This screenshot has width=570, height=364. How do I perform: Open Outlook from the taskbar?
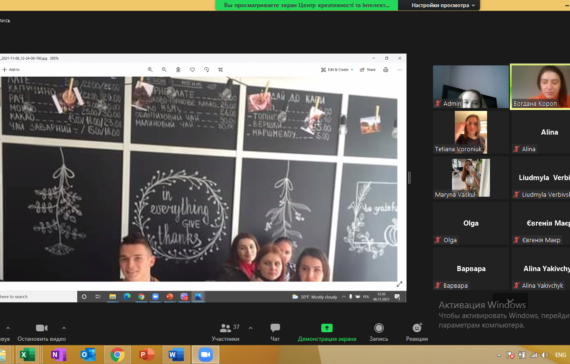(88, 355)
